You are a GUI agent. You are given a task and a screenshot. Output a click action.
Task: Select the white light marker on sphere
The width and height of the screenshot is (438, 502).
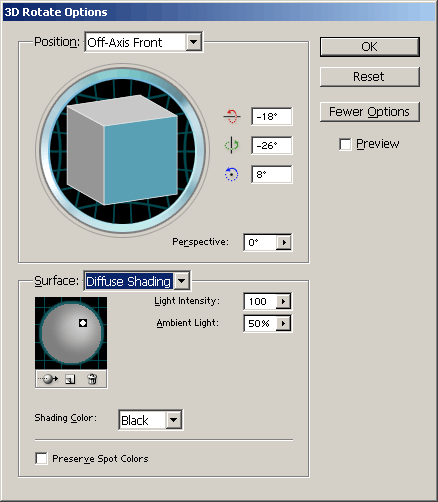point(83,323)
